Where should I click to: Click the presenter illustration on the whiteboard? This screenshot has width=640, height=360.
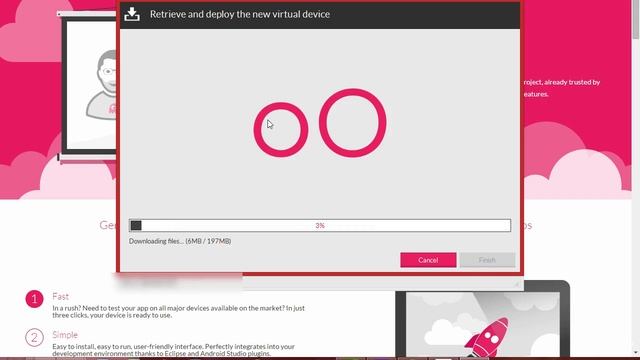point(102,85)
